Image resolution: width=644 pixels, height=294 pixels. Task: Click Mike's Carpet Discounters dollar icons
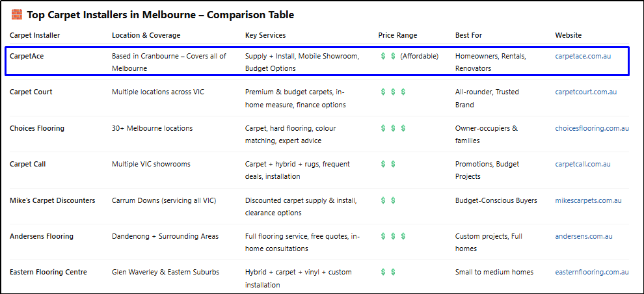(388, 200)
